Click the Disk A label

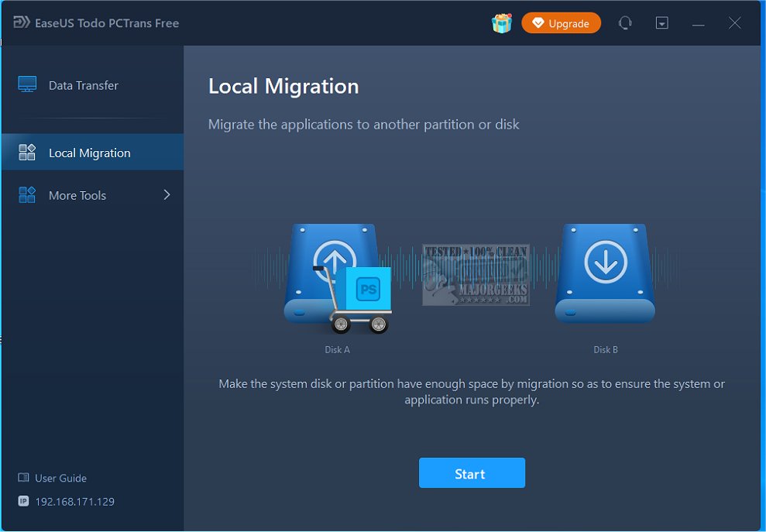(337, 350)
